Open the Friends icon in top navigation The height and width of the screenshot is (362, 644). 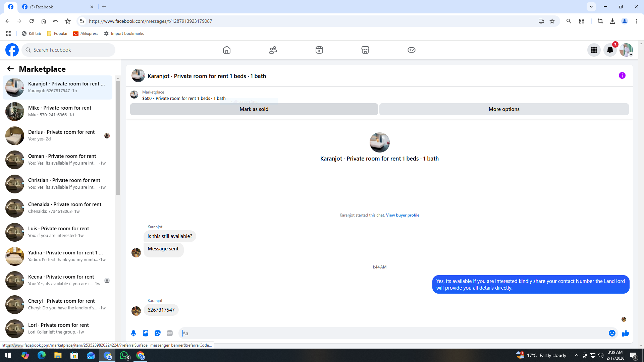pos(273,50)
